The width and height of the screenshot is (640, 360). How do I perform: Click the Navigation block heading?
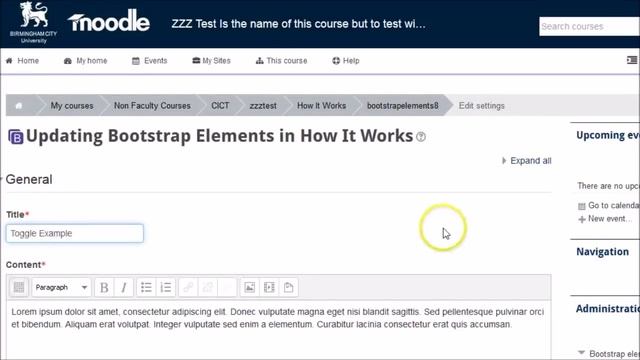coord(602,252)
